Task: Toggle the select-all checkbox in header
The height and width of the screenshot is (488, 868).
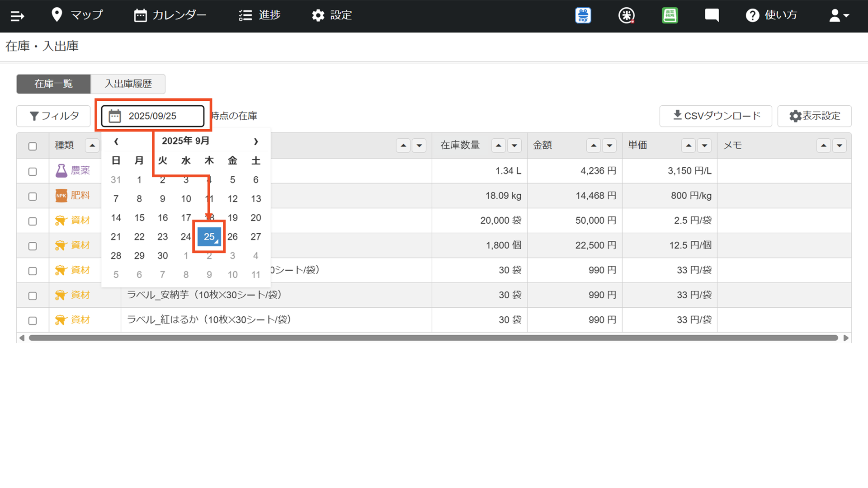Action: click(33, 146)
